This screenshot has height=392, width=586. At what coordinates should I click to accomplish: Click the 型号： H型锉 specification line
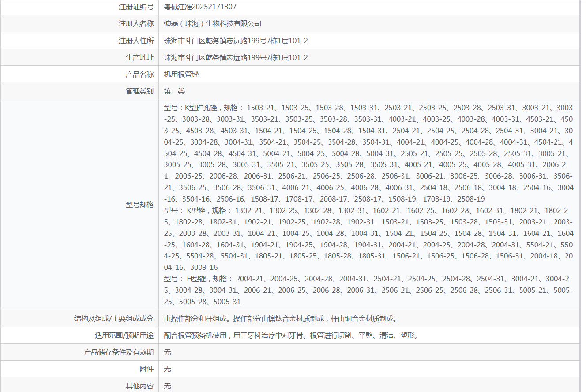369,290
